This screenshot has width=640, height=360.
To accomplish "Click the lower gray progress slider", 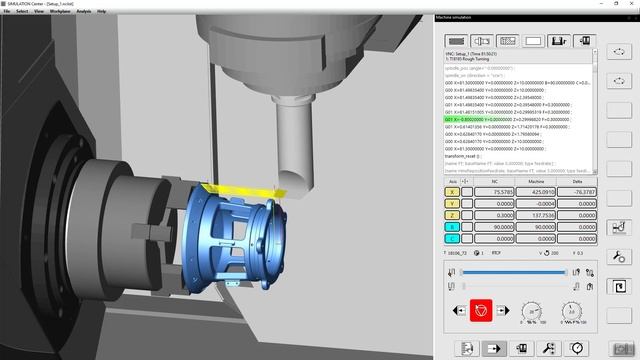I will [514, 287].
